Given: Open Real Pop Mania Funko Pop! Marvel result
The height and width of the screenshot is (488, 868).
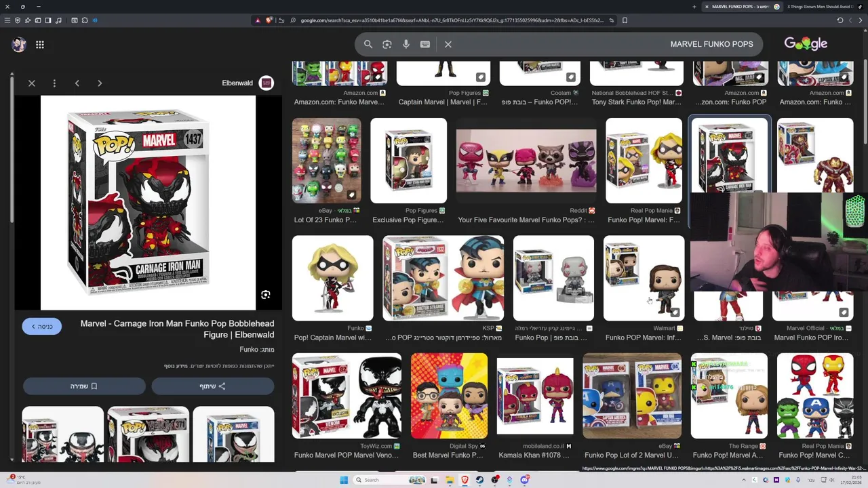Looking at the screenshot, I should point(644,161).
